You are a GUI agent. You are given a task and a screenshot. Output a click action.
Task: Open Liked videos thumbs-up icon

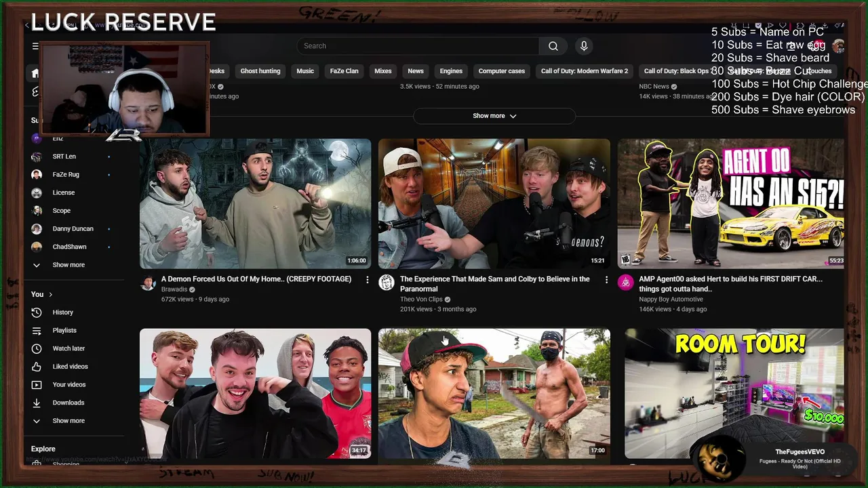click(x=37, y=367)
